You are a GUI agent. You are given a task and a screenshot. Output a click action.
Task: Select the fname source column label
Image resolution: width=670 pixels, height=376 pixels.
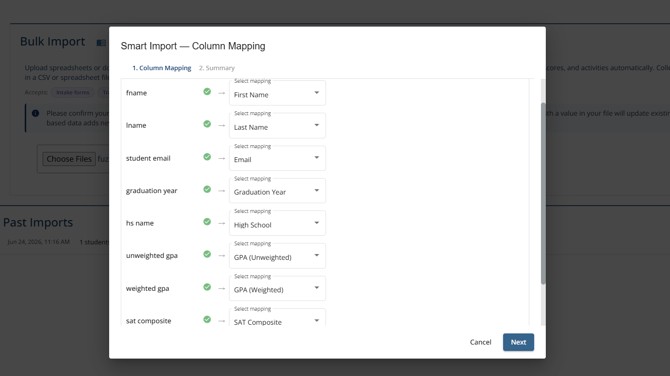pos(136,93)
